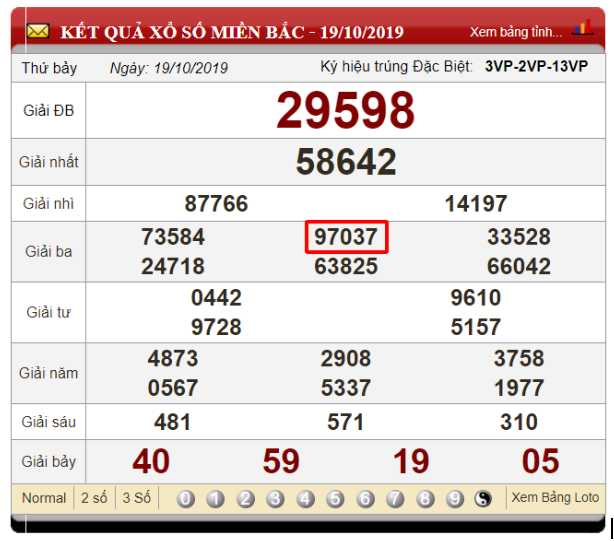Screen dimensions: 614x541
Task: Click the title Kết quả xổ số Miền Bắc
Action: point(232,32)
